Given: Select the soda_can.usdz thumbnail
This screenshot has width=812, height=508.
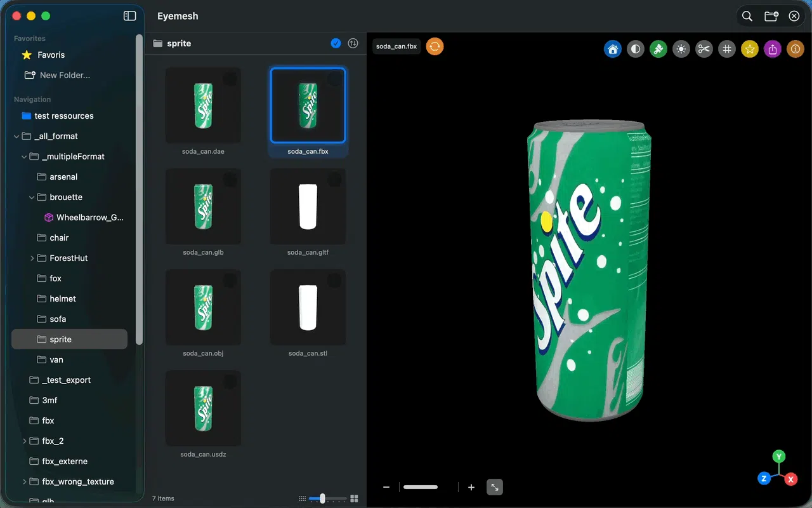Looking at the screenshot, I should coord(203,408).
